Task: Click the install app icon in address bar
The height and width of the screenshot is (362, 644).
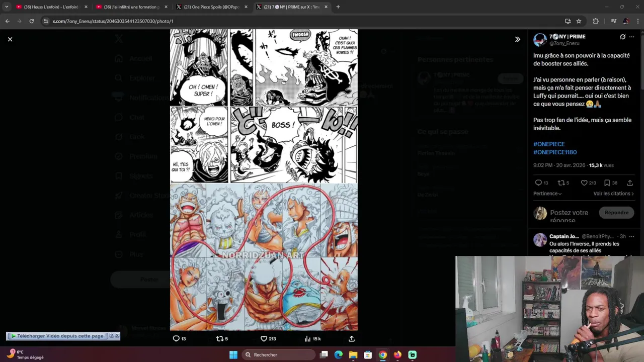Action: coord(568,21)
